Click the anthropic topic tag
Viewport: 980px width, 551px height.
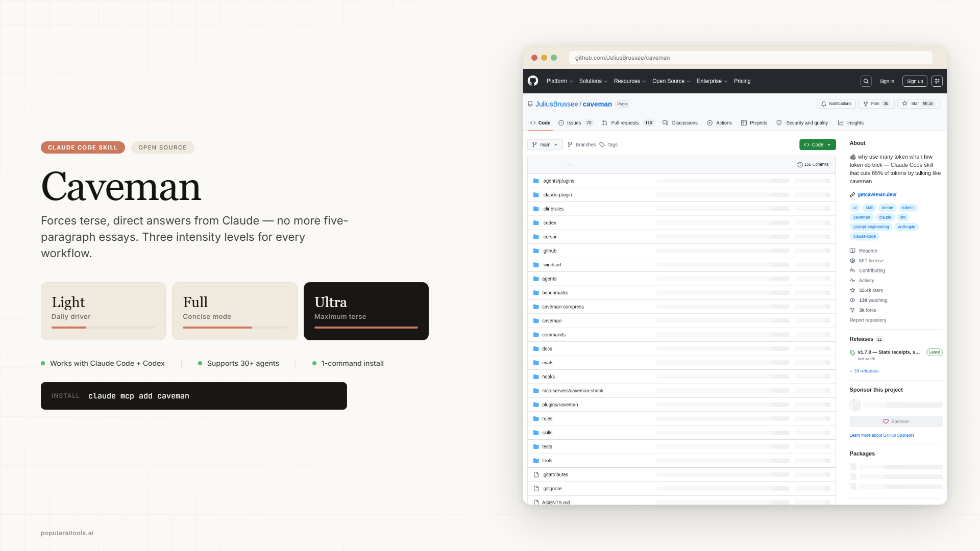coord(906,227)
